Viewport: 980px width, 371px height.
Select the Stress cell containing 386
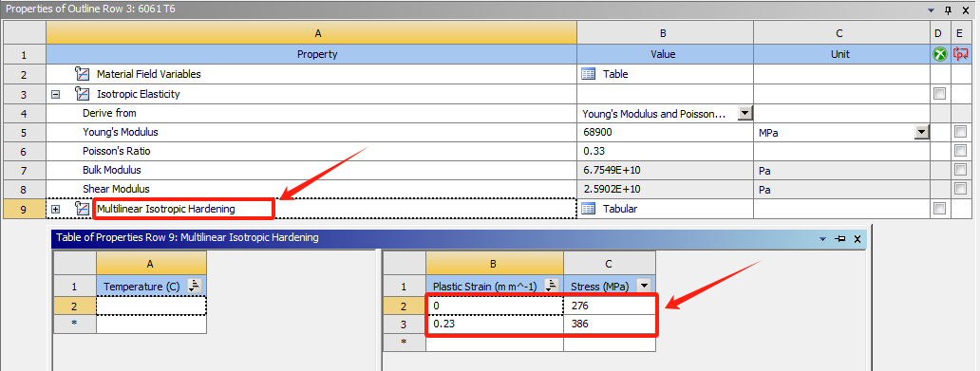pos(610,325)
